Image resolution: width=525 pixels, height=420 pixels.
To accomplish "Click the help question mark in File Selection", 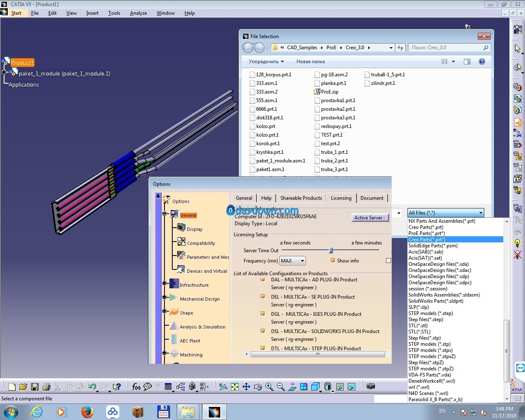I will point(482,62).
